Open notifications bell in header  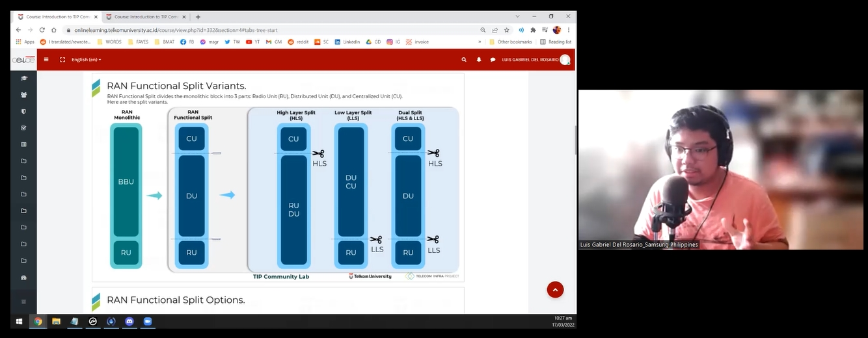click(479, 59)
